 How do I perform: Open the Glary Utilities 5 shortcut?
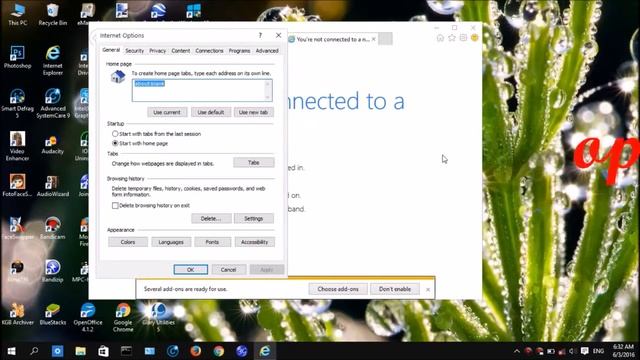click(x=158, y=317)
